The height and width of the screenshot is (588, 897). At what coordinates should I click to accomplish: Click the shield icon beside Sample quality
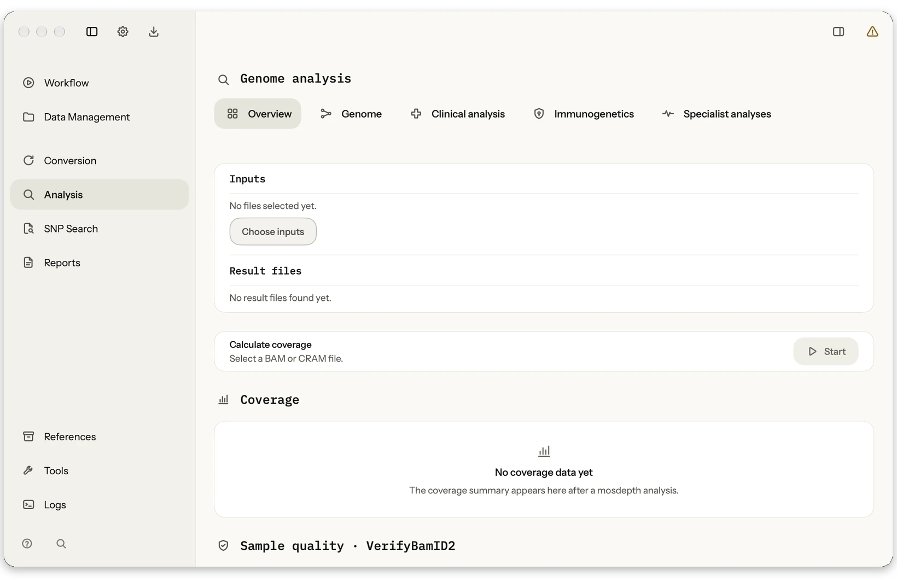pos(223,545)
